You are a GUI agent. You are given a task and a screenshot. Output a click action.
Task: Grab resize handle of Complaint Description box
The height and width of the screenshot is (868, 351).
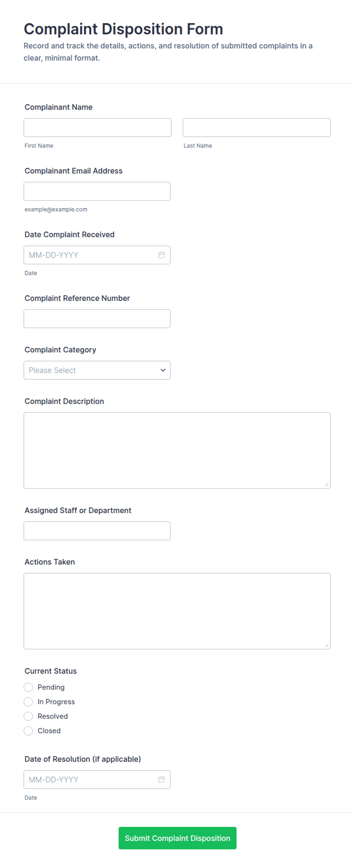pyautogui.click(x=326, y=485)
